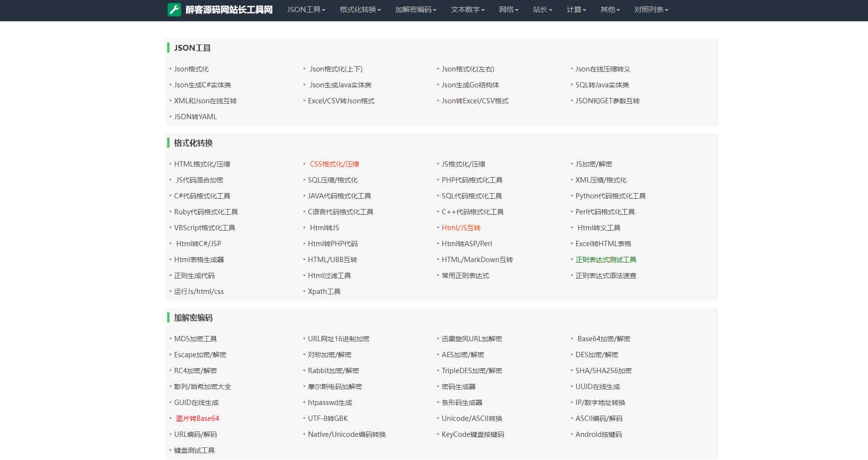Expand the 网络 dropdown menu
The width and height of the screenshot is (868, 460).
pyautogui.click(x=509, y=10)
